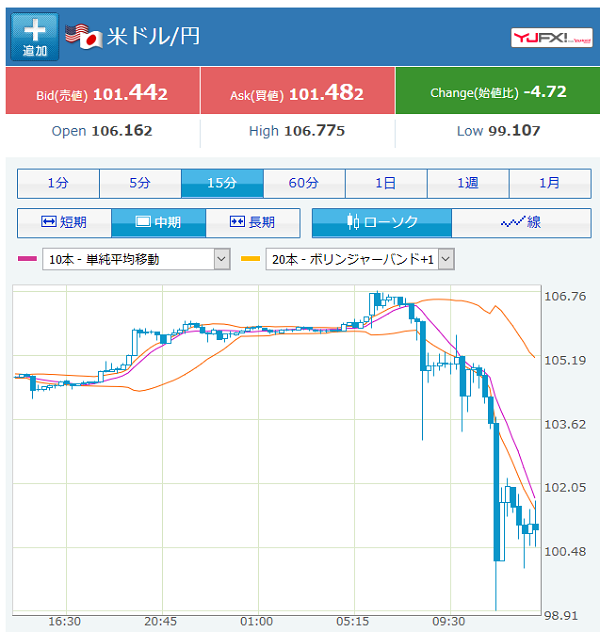Choose the 5分 timeframe
This screenshot has height=632, width=600.
tap(140, 183)
